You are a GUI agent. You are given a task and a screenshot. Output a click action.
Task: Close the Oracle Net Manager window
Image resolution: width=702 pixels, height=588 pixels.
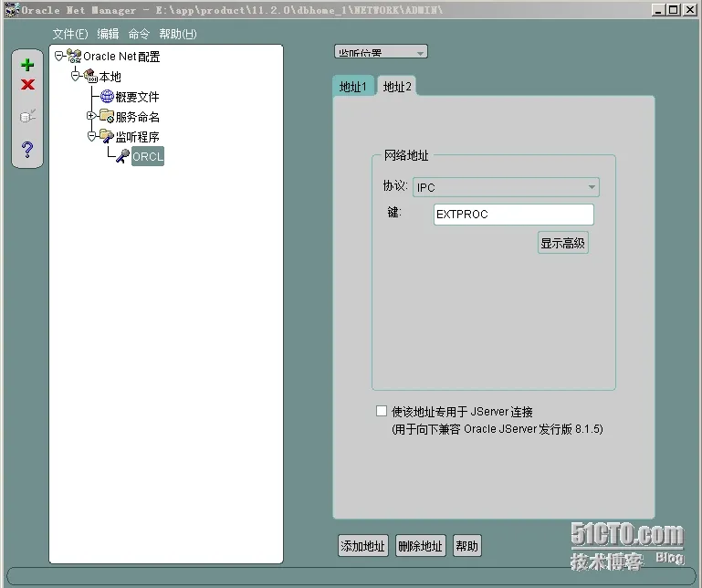(690, 10)
